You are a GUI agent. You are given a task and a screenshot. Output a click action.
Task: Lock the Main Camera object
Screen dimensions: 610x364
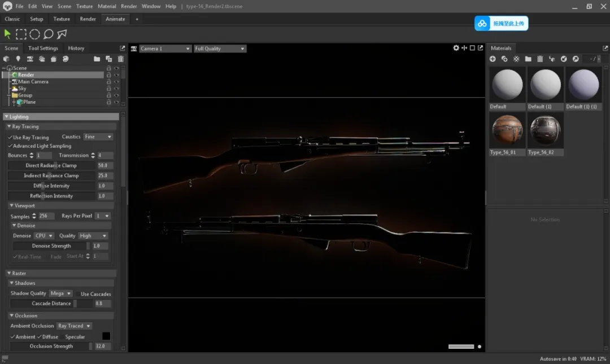(x=108, y=82)
